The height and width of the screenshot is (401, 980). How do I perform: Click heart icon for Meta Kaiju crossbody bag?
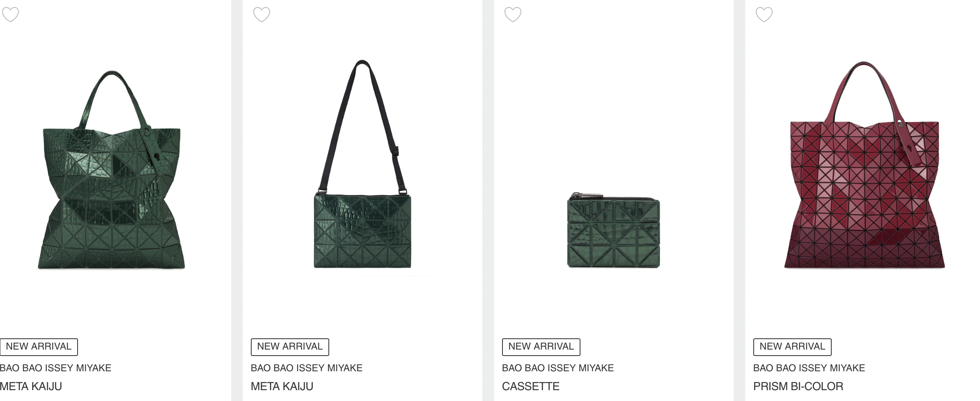point(262,14)
